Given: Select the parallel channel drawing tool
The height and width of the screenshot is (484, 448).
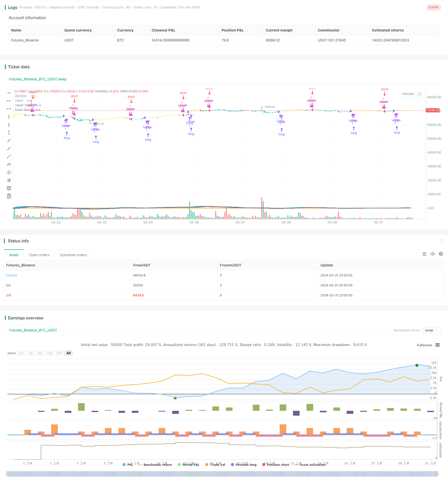Looking at the screenshot, I should [9, 172].
